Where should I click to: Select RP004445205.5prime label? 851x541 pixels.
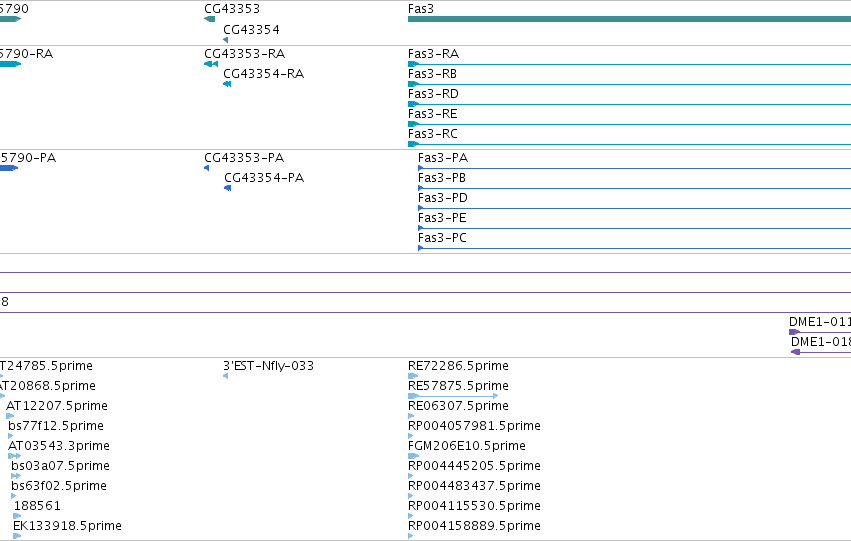(474, 466)
